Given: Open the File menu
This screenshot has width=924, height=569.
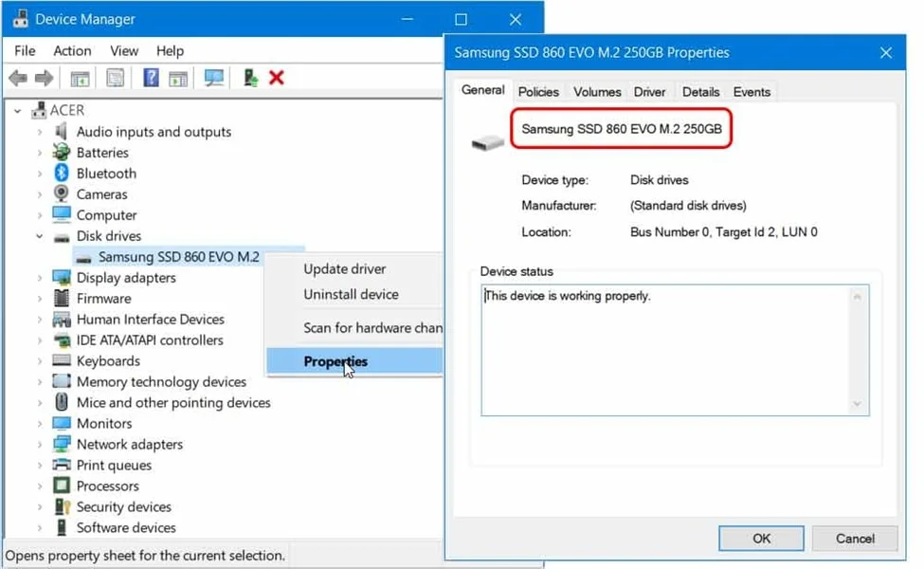Looking at the screenshot, I should tap(25, 50).
